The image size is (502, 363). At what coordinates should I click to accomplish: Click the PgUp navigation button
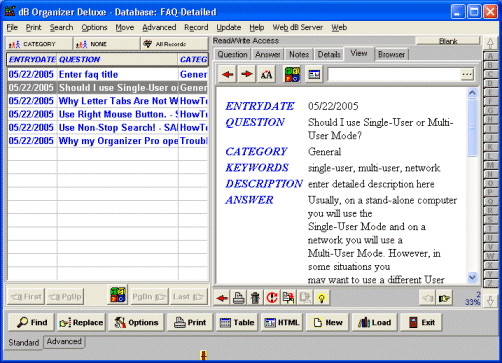(65, 296)
